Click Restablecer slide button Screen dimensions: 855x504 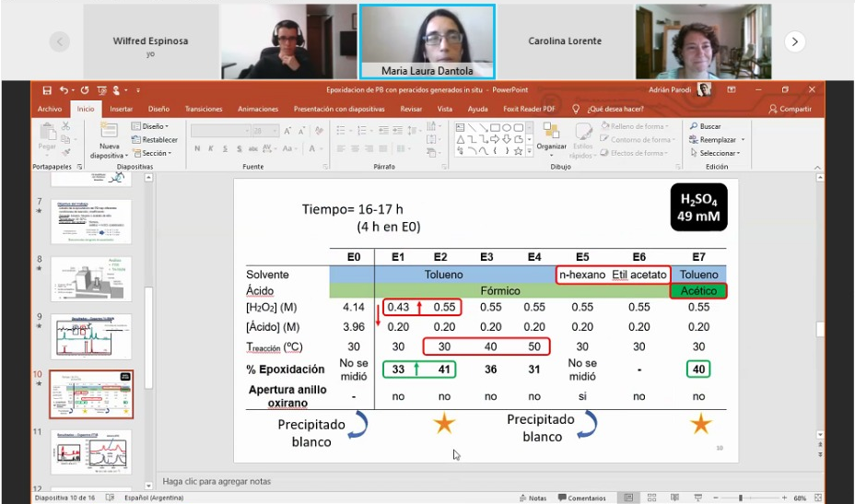tap(155, 140)
